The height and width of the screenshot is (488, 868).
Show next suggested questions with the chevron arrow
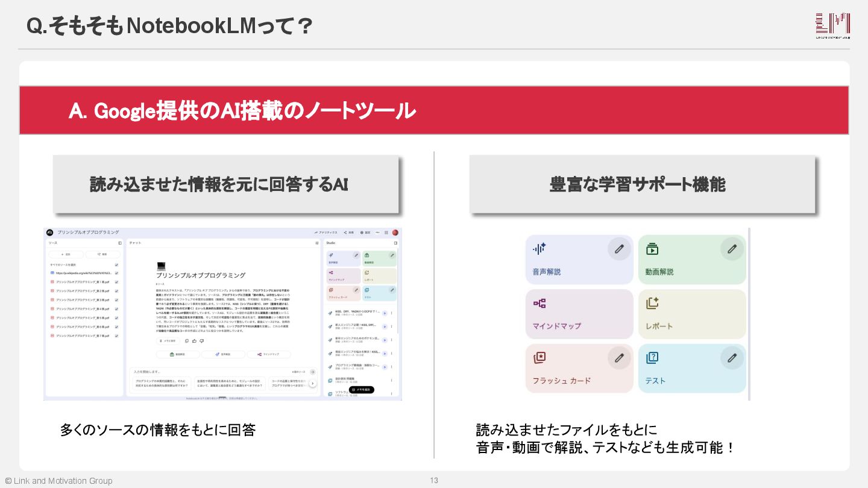pos(312,384)
